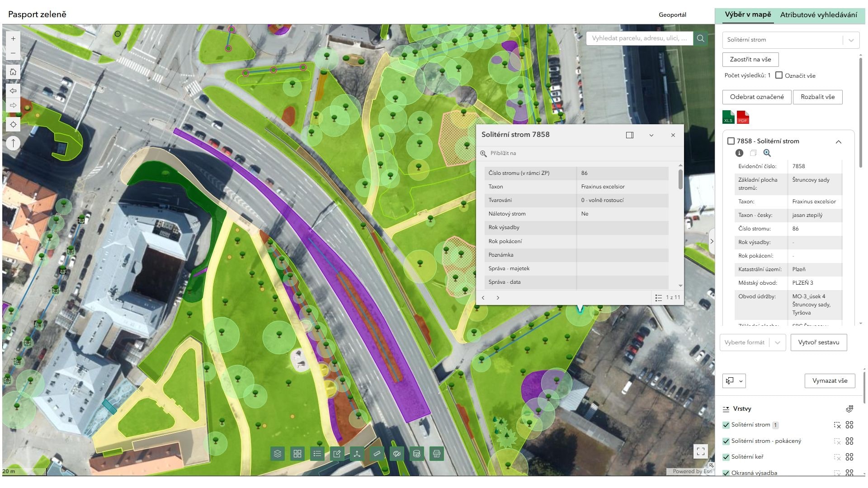Click the parcel and address search field
This screenshot has height=488, width=868.
(x=639, y=38)
